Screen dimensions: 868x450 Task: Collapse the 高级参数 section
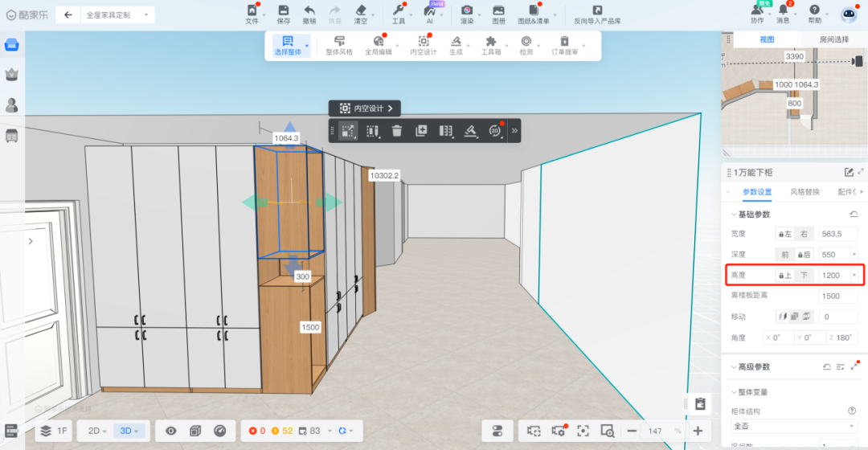[734, 367]
